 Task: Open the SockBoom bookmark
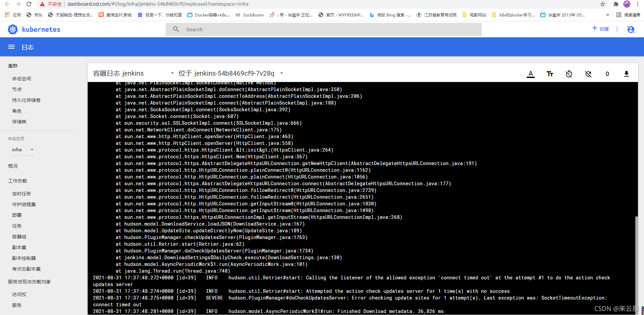tap(250, 15)
